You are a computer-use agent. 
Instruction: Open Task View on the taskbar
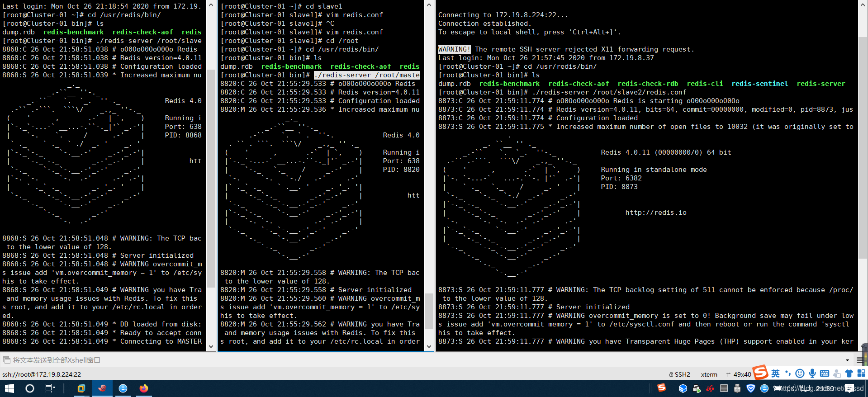50,388
